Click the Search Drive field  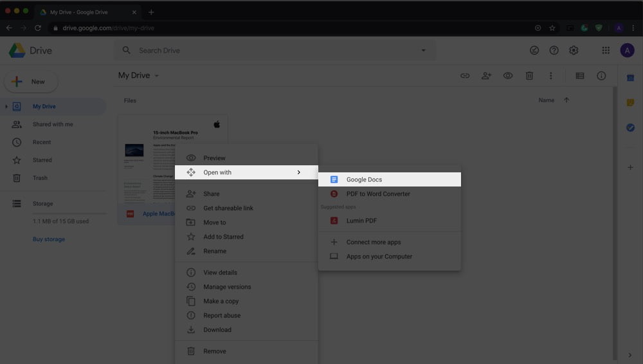click(x=275, y=50)
